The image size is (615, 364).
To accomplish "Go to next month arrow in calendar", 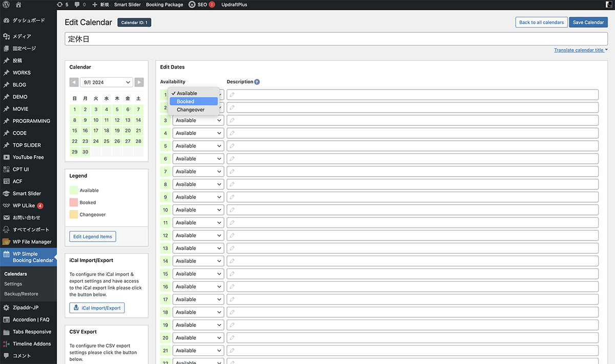I will coord(139,82).
